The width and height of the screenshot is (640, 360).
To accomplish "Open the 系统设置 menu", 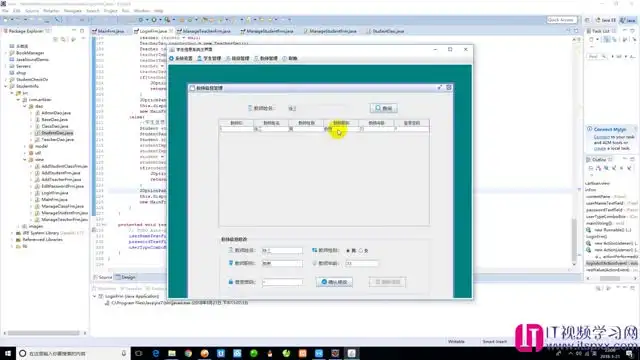I will coord(181,58).
